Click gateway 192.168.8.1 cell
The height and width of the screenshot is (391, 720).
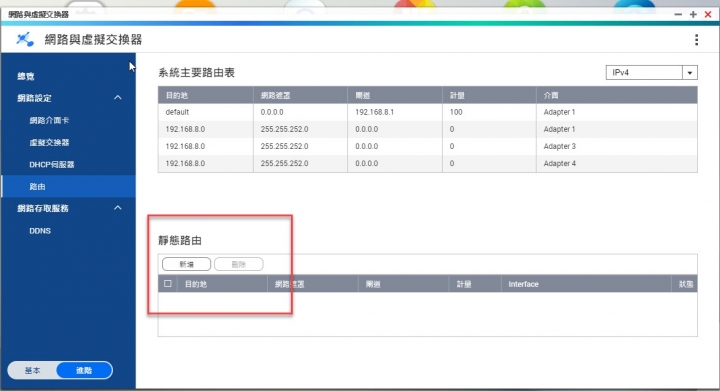[x=374, y=112]
